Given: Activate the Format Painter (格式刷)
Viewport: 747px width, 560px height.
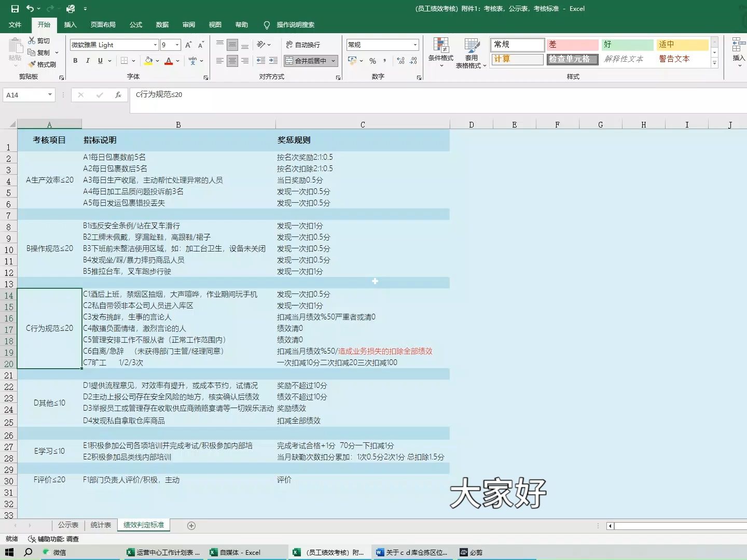Looking at the screenshot, I should (x=42, y=64).
